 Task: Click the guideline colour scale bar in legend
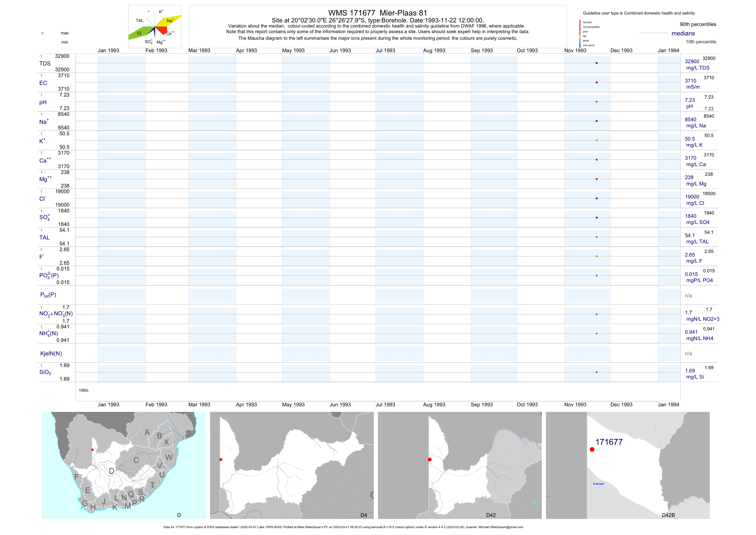pyautogui.click(x=580, y=34)
